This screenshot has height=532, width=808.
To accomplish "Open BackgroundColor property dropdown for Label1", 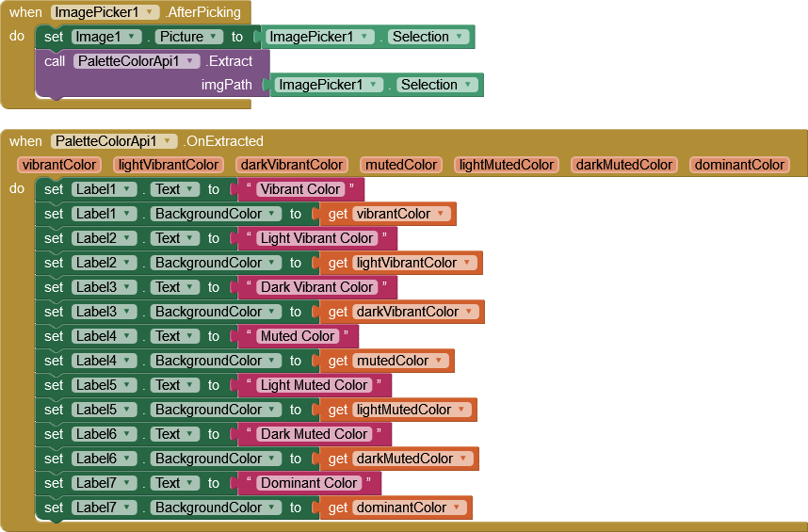I will pos(216,214).
